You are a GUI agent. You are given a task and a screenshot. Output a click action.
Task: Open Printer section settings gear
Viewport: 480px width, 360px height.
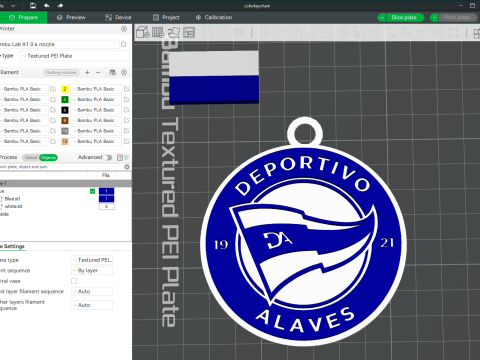[124, 29]
